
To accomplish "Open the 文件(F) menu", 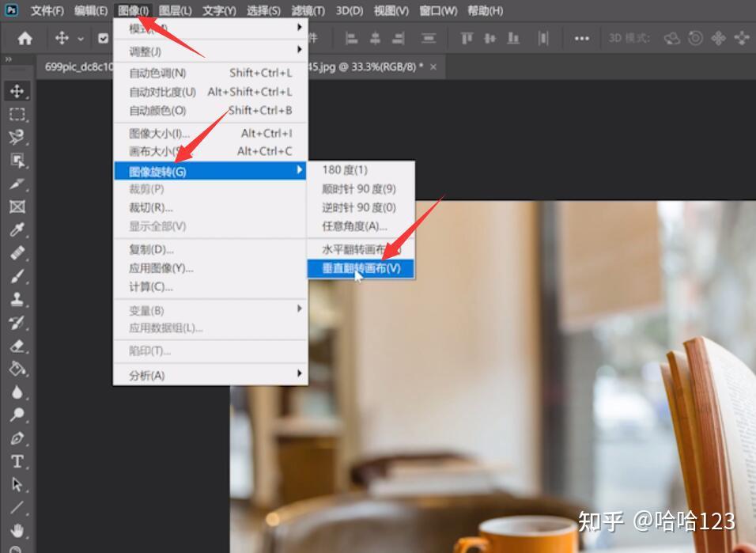I will [47, 10].
